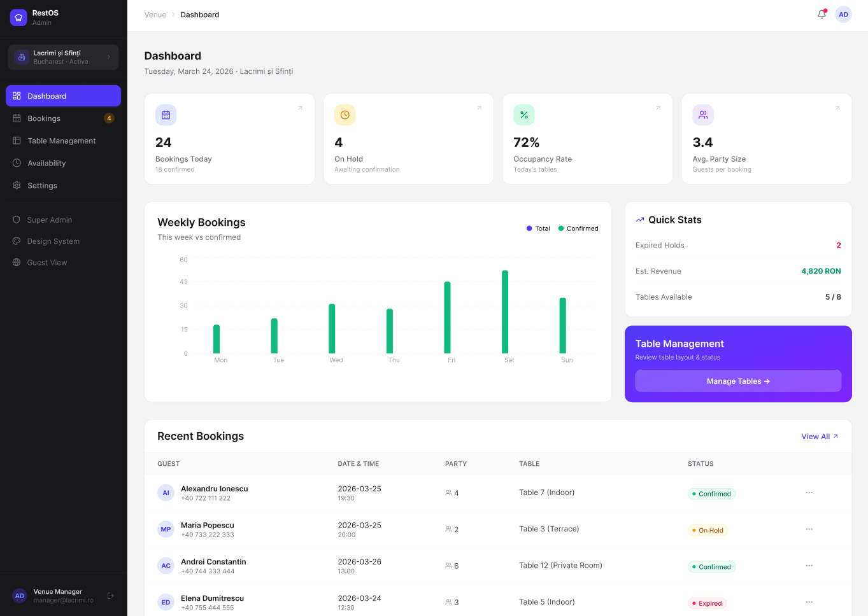Click the Monday bar in Weekly Bookings chart

pyautogui.click(x=217, y=339)
